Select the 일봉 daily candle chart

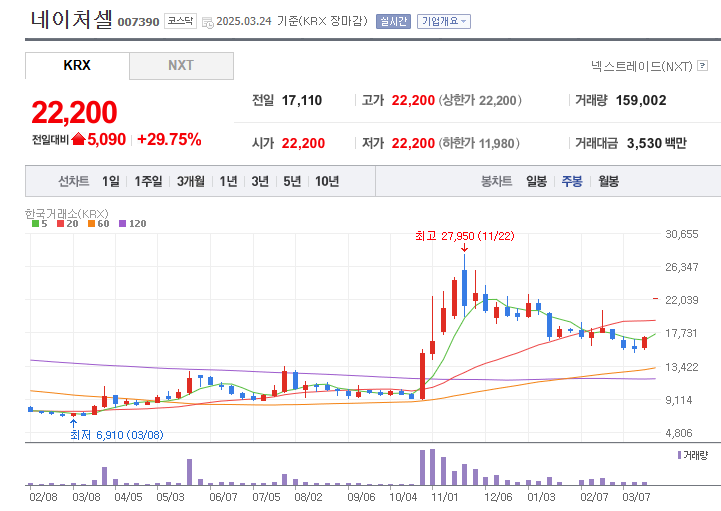point(537,181)
